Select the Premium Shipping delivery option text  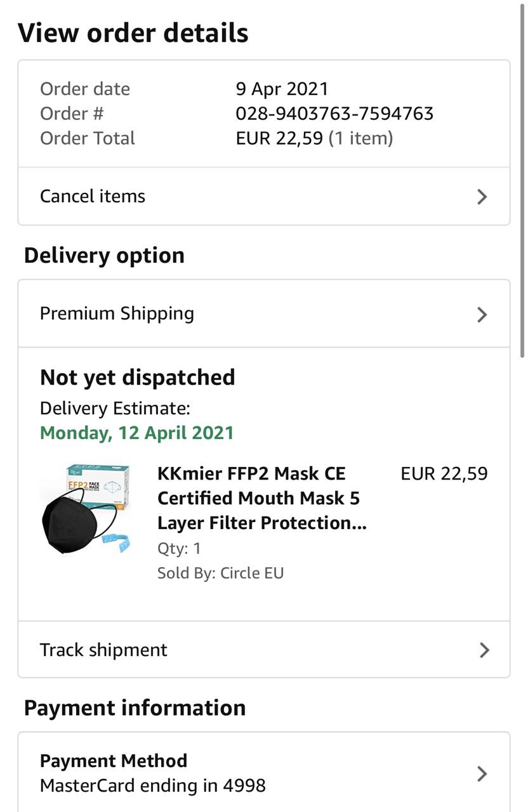(x=117, y=313)
